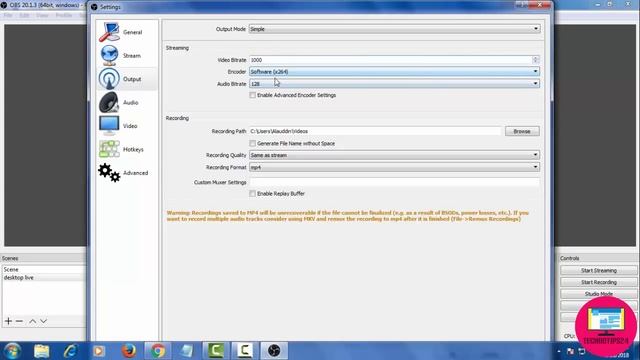Open File Explorer from taskbar

(42, 351)
